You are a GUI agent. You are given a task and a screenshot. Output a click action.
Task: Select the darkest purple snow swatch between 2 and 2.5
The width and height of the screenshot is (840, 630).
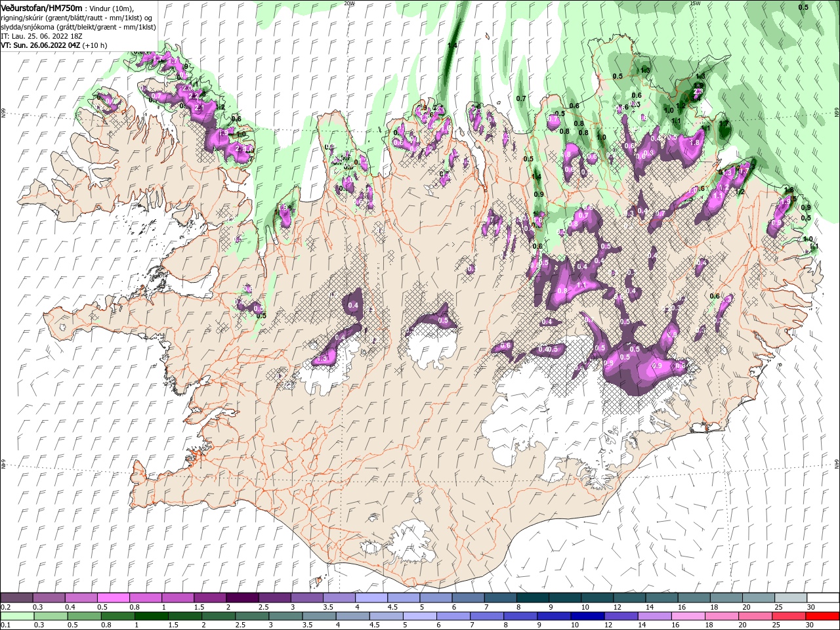click(241, 598)
